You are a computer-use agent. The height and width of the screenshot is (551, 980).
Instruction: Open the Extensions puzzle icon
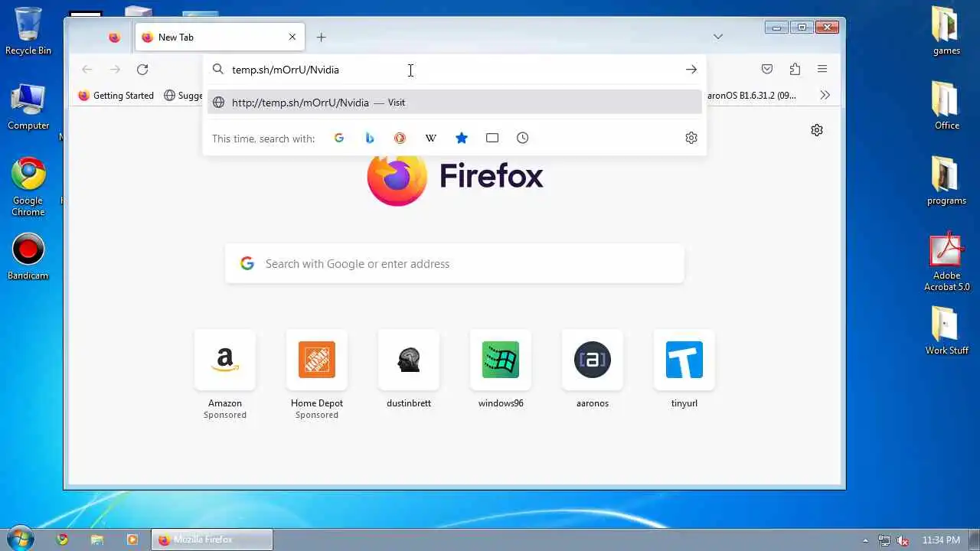click(x=795, y=70)
